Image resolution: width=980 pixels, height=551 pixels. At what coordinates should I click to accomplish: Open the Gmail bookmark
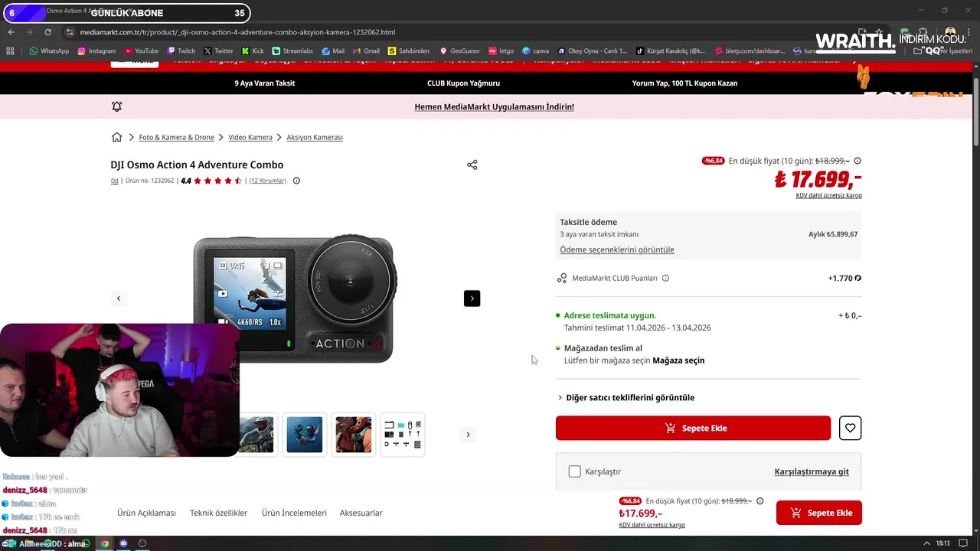tap(367, 51)
